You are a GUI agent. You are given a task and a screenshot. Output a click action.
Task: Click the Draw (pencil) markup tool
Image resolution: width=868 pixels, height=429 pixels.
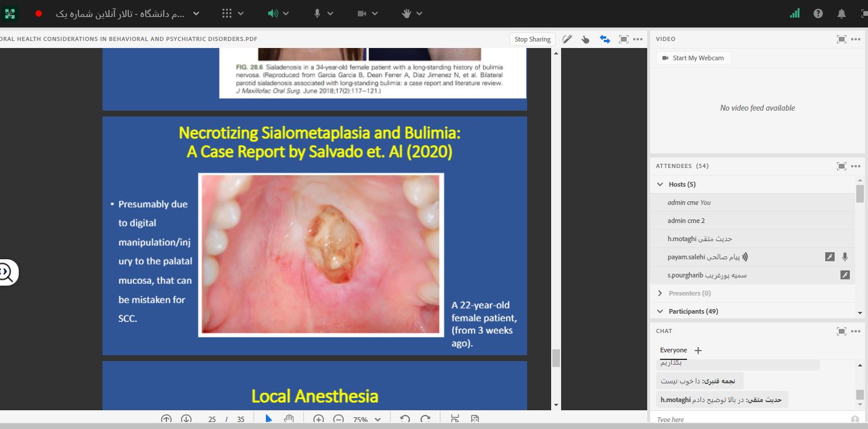[566, 39]
